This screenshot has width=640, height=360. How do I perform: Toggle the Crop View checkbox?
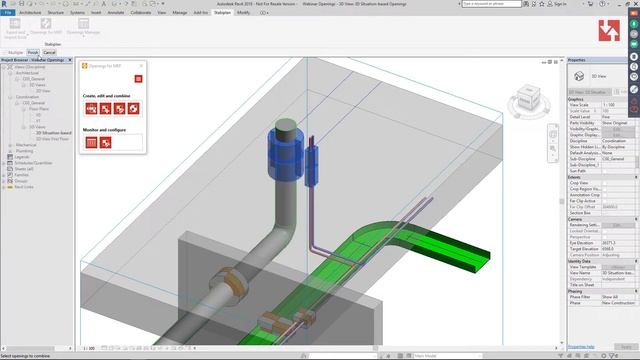click(x=605, y=183)
